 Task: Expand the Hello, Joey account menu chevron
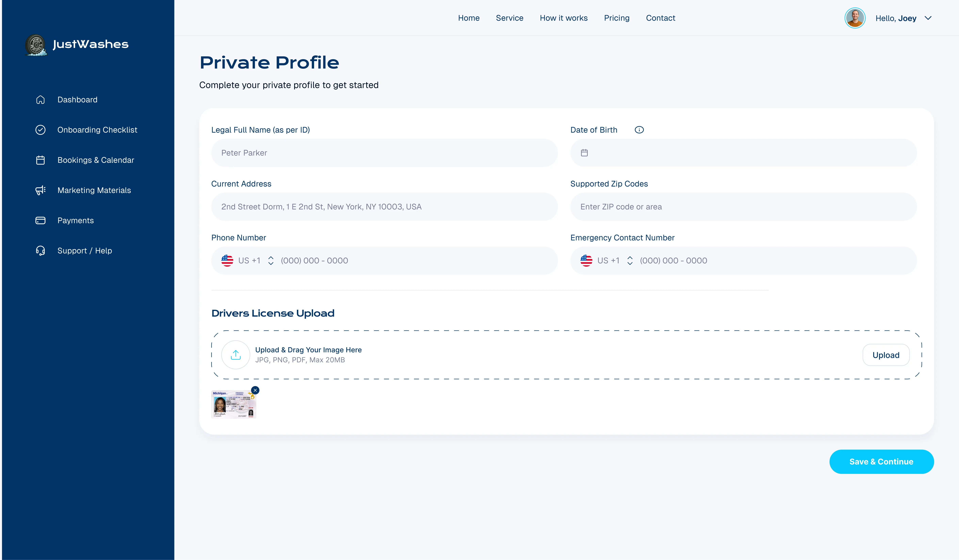[x=928, y=18]
